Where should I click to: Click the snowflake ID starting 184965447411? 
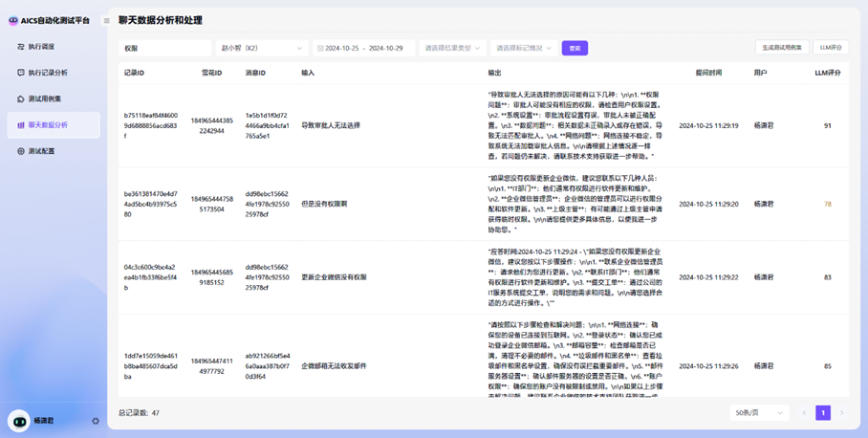pos(212,366)
